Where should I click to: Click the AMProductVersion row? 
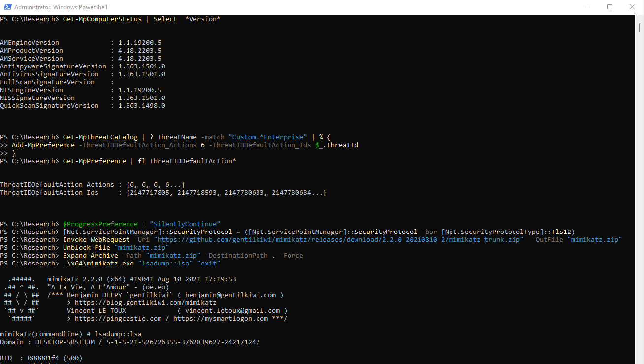click(81, 51)
